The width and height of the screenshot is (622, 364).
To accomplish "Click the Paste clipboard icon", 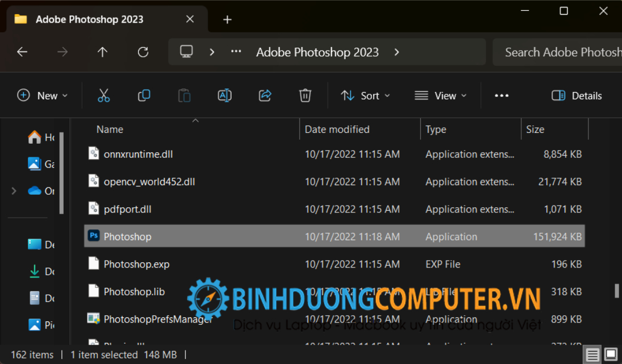I will coord(184,95).
